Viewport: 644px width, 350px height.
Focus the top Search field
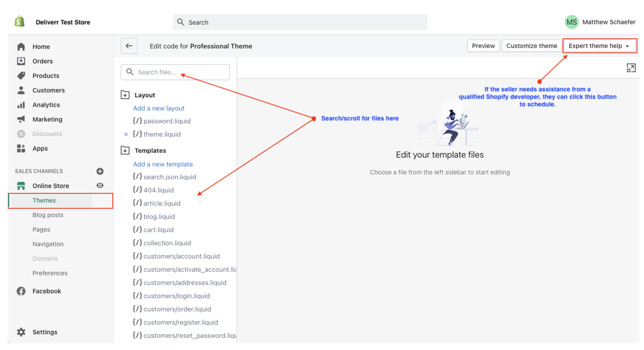300,22
